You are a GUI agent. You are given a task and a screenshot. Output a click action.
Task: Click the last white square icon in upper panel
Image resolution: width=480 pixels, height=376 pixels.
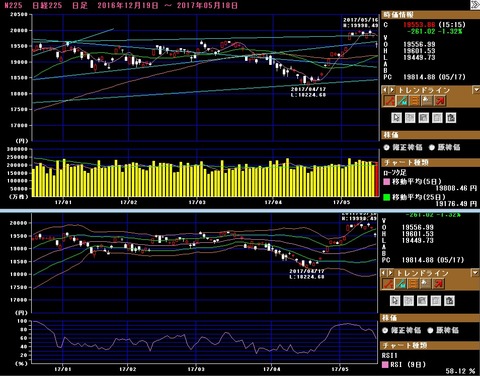click(x=451, y=117)
